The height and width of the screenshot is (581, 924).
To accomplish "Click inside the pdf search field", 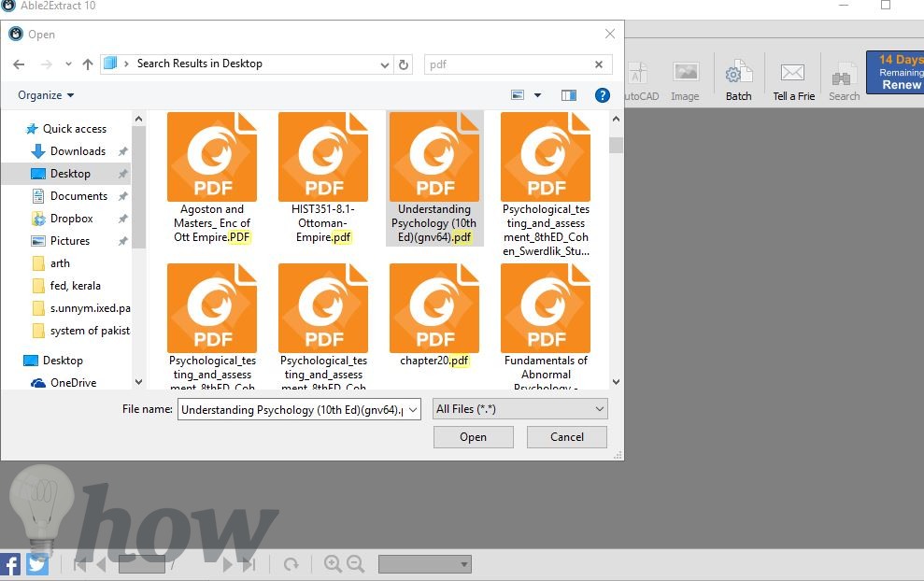I will tap(506, 64).
